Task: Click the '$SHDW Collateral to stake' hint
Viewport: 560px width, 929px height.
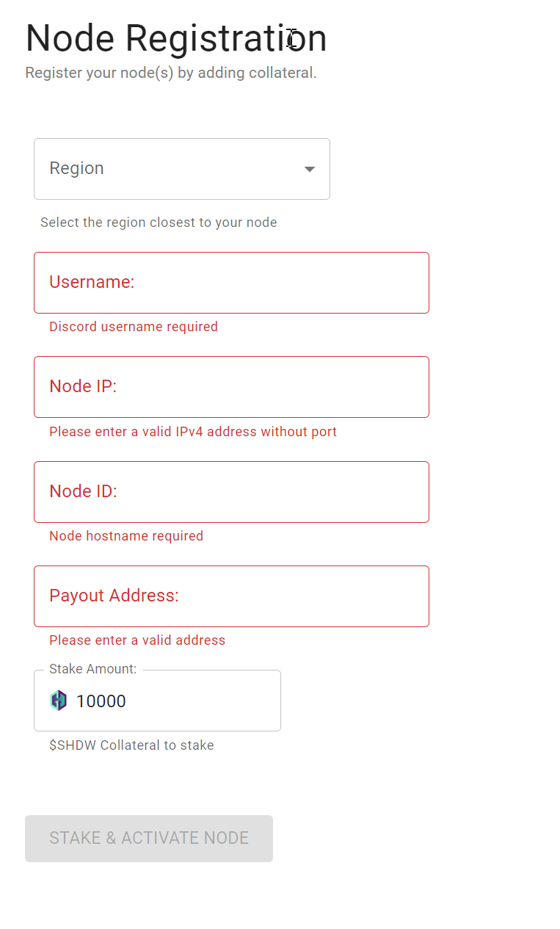Action: click(131, 745)
